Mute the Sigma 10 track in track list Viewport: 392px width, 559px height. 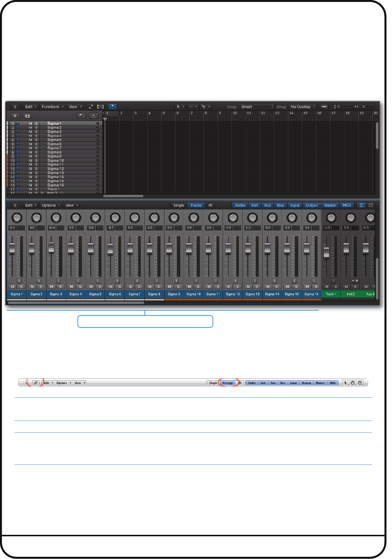click(x=30, y=160)
